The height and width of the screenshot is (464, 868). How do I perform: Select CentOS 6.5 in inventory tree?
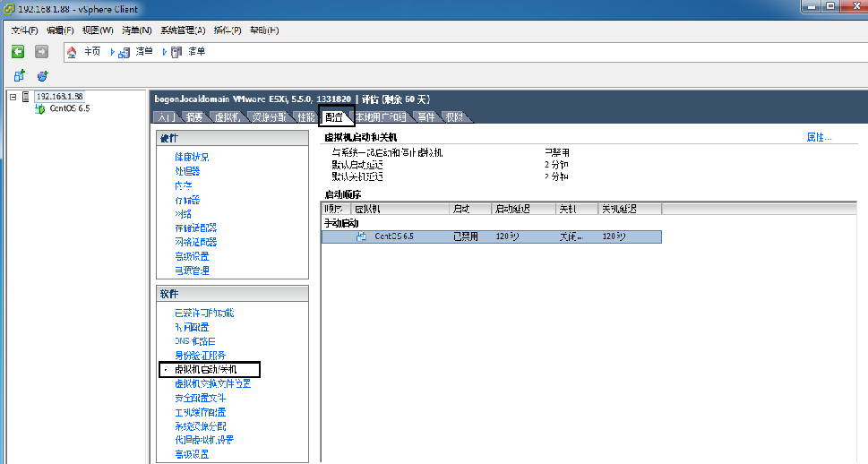70,108
